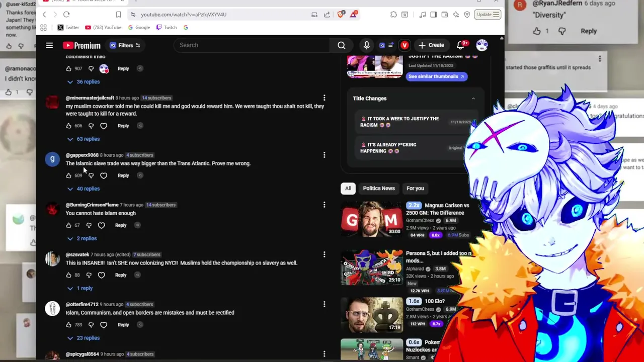Viewport: 644px width, 362px height.
Task: Reply to the gapperx9068 comment
Action: pyautogui.click(x=123, y=175)
